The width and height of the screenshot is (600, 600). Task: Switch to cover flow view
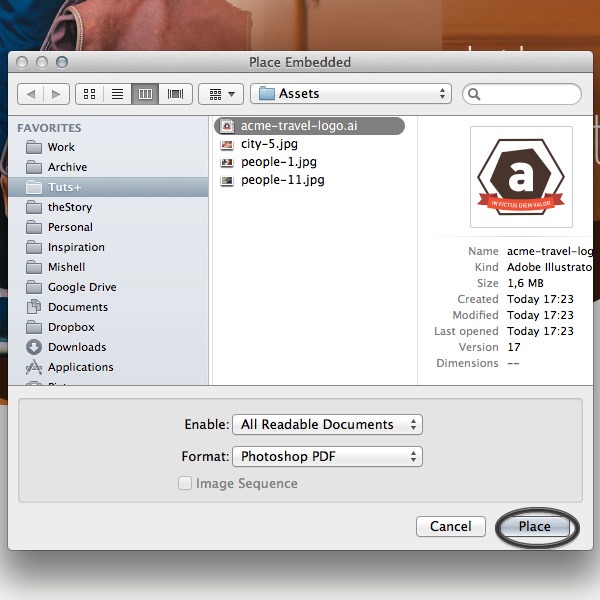[x=175, y=94]
